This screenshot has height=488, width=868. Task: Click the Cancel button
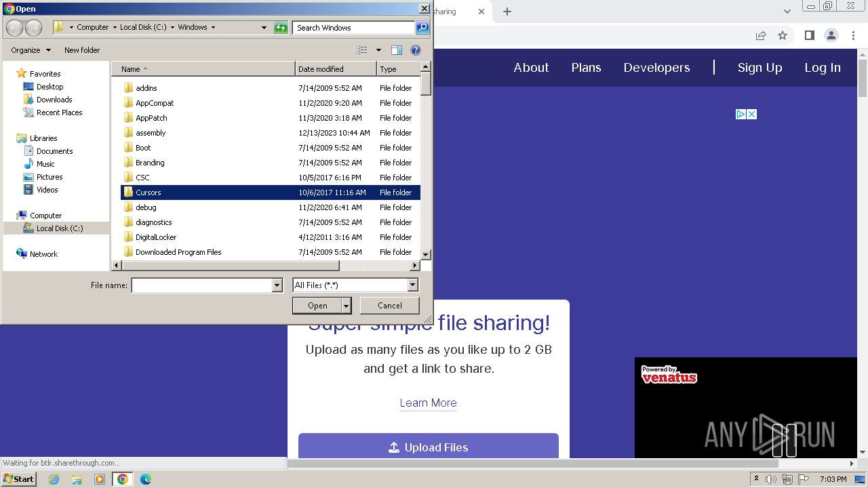(x=389, y=306)
